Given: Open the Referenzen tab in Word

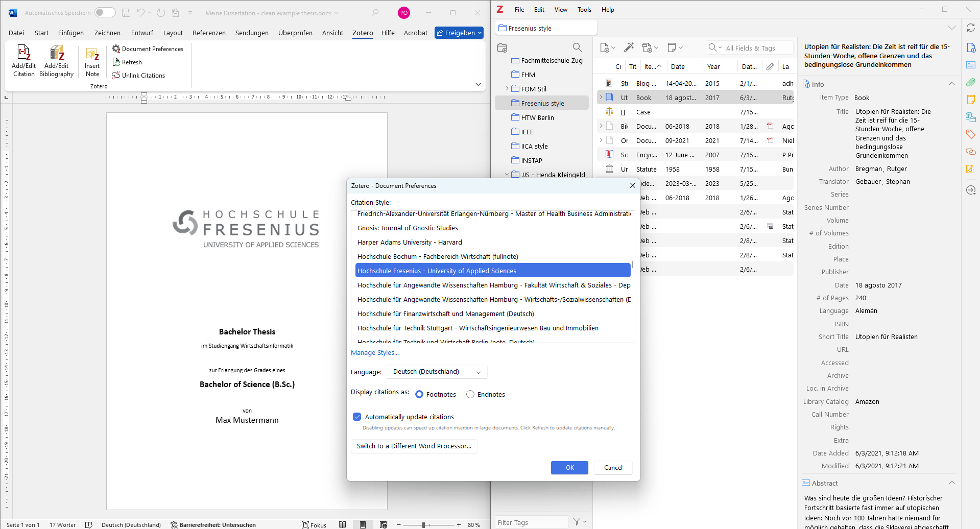Looking at the screenshot, I should 209,33.
